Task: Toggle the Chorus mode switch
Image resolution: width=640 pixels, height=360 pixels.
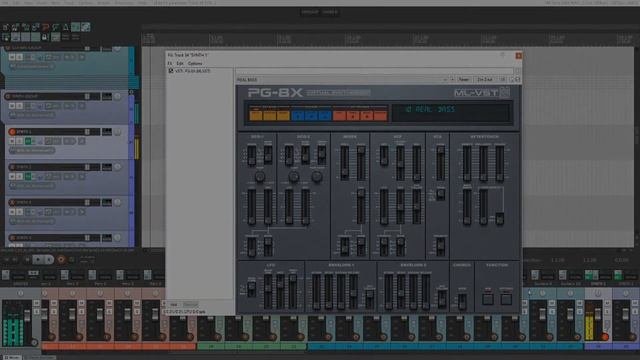Action: pyautogui.click(x=462, y=301)
